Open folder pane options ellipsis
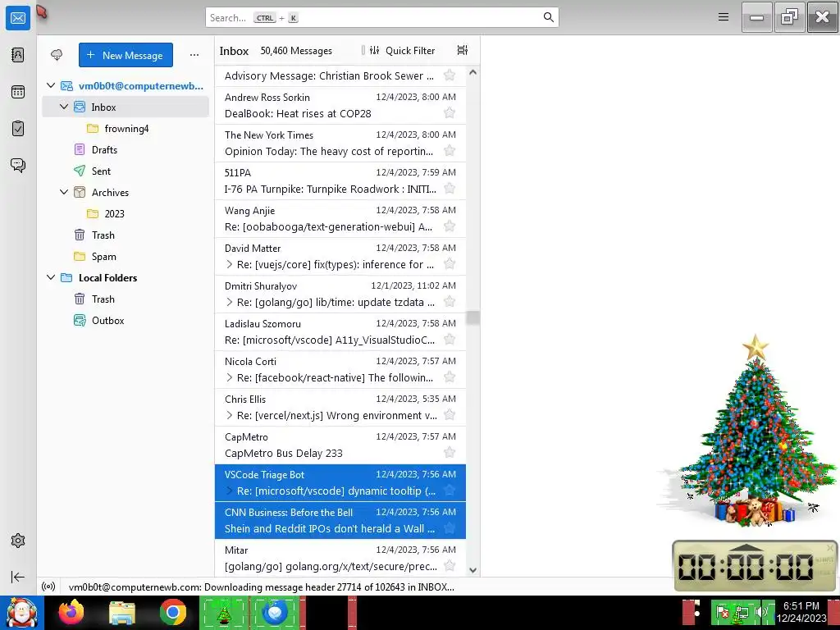 (194, 55)
